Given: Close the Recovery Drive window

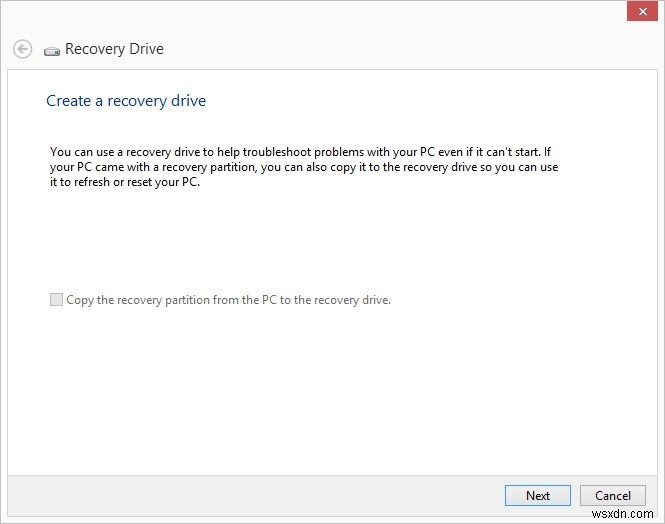Looking at the screenshot, I should point(639,11).
